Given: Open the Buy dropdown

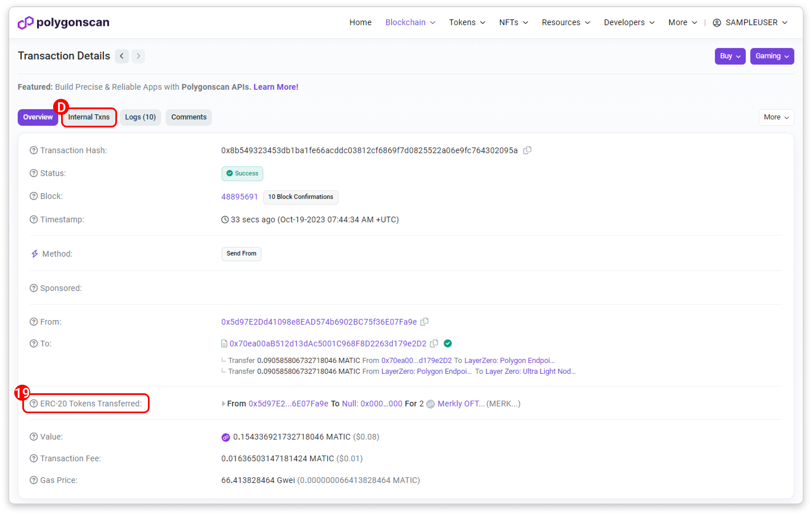Looking at the screenshot, I should tap(730, 56).
